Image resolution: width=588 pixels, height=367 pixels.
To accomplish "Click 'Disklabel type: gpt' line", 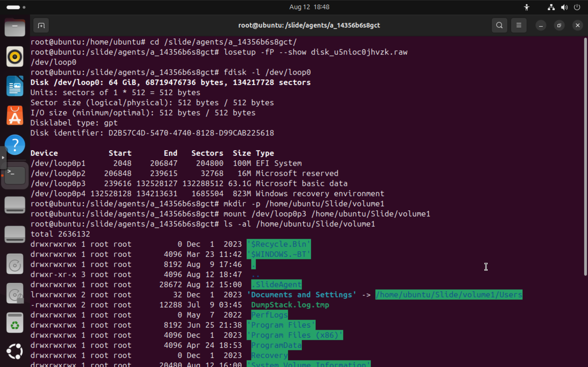I will (74, 123).
